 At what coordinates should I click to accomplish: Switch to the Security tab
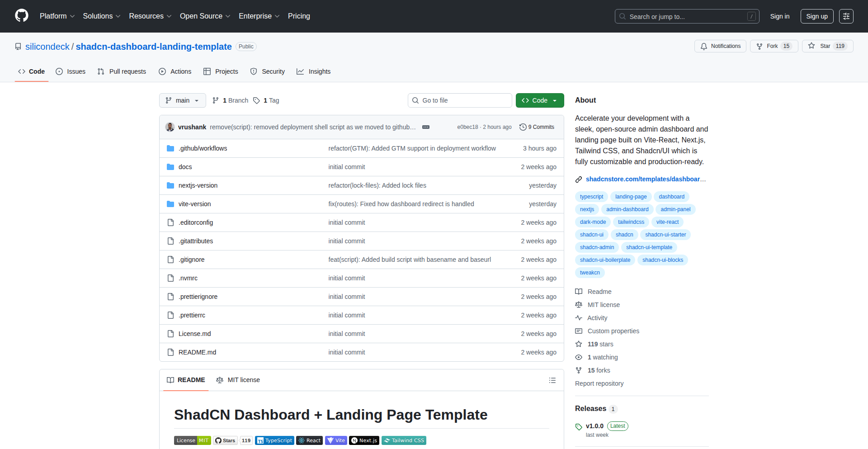click(268, 71)
